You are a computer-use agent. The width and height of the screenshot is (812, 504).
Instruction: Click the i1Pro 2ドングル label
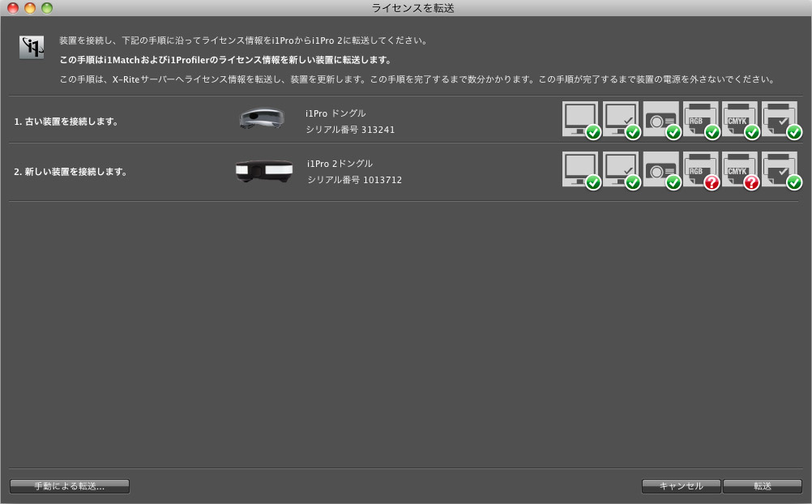pos(340,163)
